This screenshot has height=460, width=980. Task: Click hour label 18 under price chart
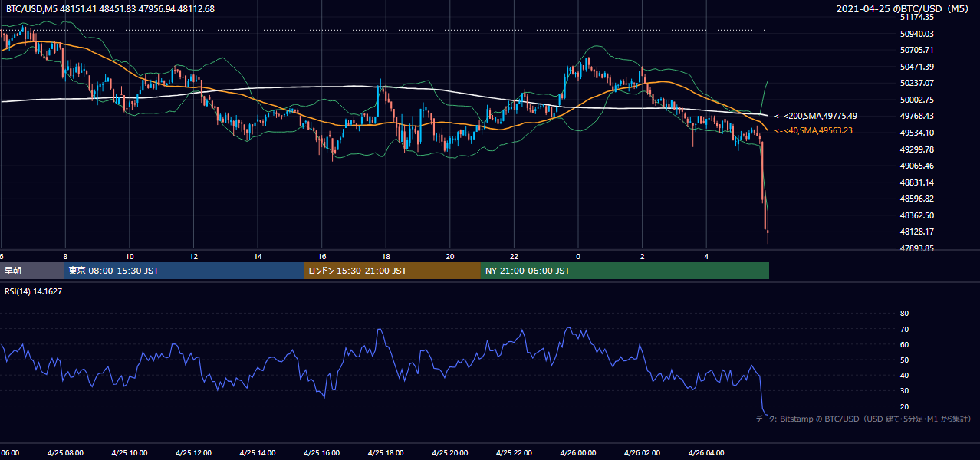(386, 256)
